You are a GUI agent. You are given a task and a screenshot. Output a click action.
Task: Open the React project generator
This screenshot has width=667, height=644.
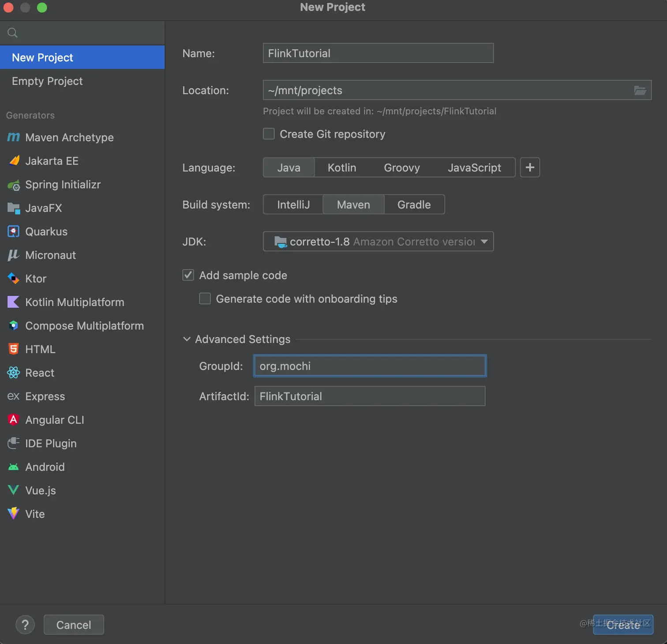[40, 373]
